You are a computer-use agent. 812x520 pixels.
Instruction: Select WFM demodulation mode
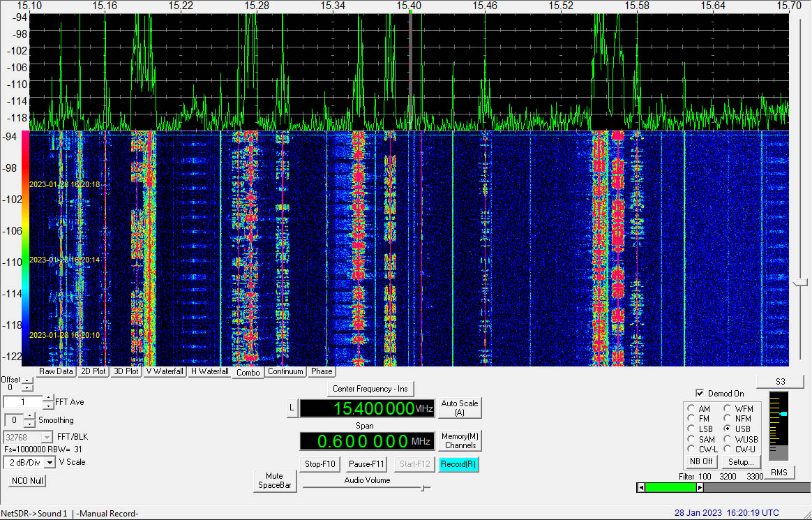(x=728, y=408)
